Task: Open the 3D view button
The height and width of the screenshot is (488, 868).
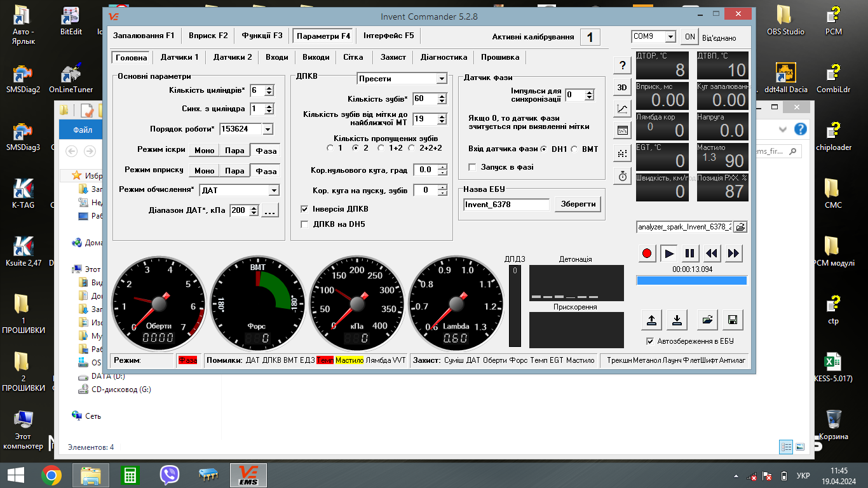Action: (622, 87)
